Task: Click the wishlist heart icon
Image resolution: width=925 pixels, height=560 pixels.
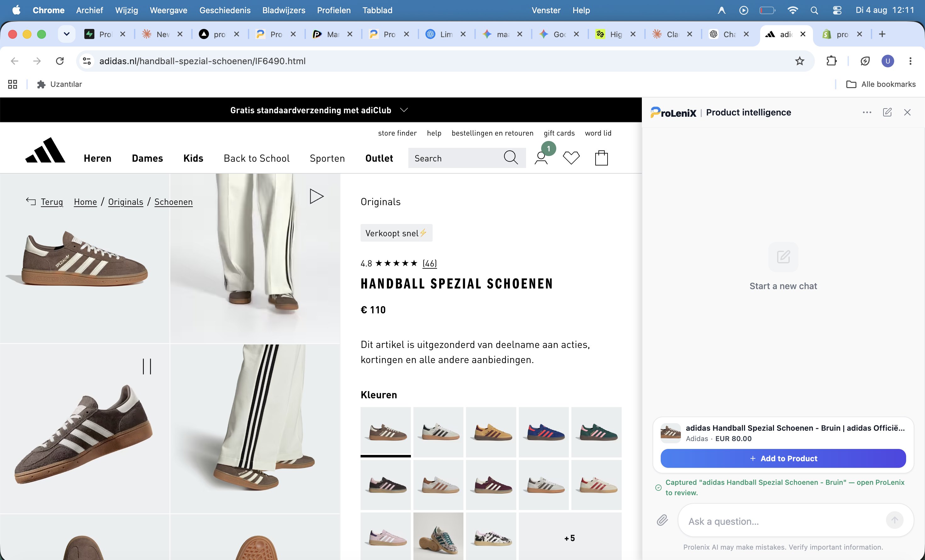Action: (571, 158)
